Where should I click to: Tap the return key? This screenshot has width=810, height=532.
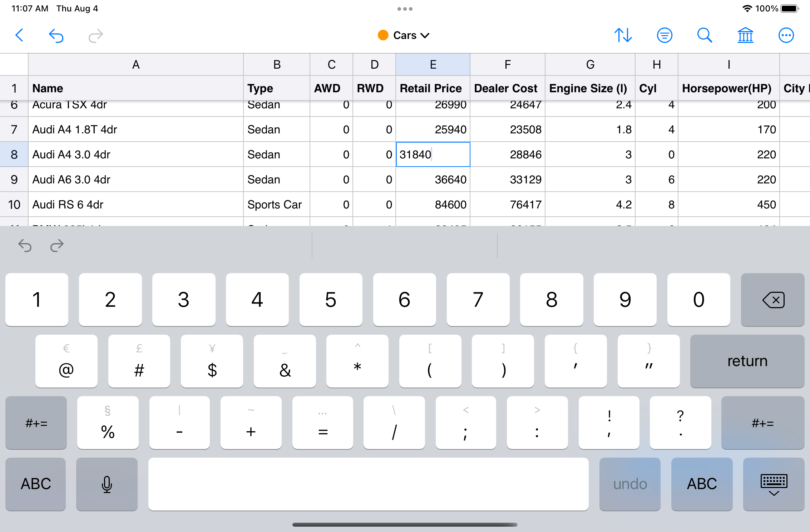[747, 361]
